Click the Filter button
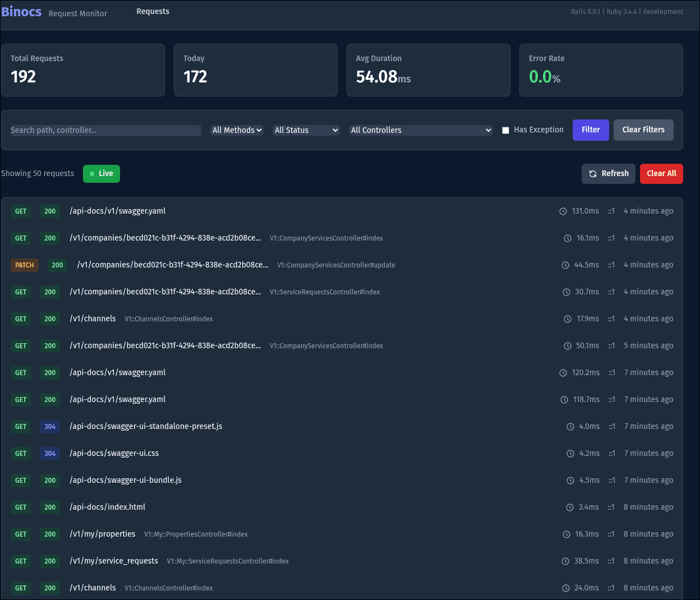Screen dimensions: 700x600 coord(591,130)
